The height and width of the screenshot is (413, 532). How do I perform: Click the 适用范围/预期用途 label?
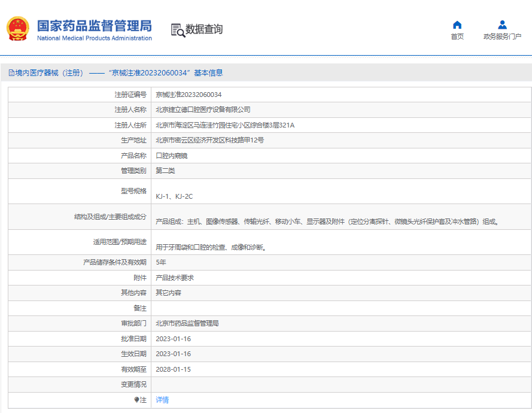coord(120,242)
